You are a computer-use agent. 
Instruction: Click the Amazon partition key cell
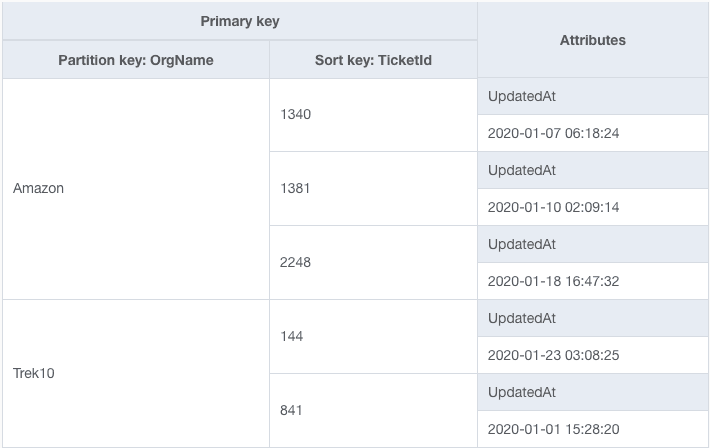tap(39, 188)
